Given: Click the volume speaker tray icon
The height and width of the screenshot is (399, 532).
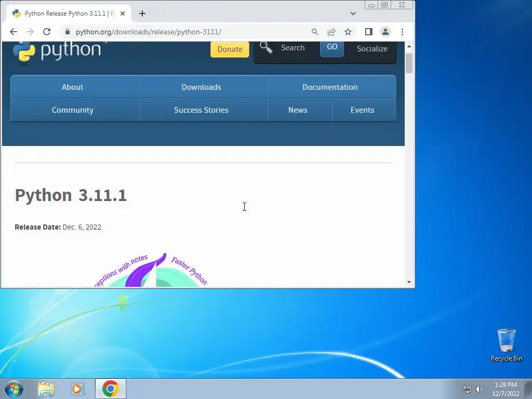Looking at the screenshot, I should pyautogui.click(x=479, y=389).
